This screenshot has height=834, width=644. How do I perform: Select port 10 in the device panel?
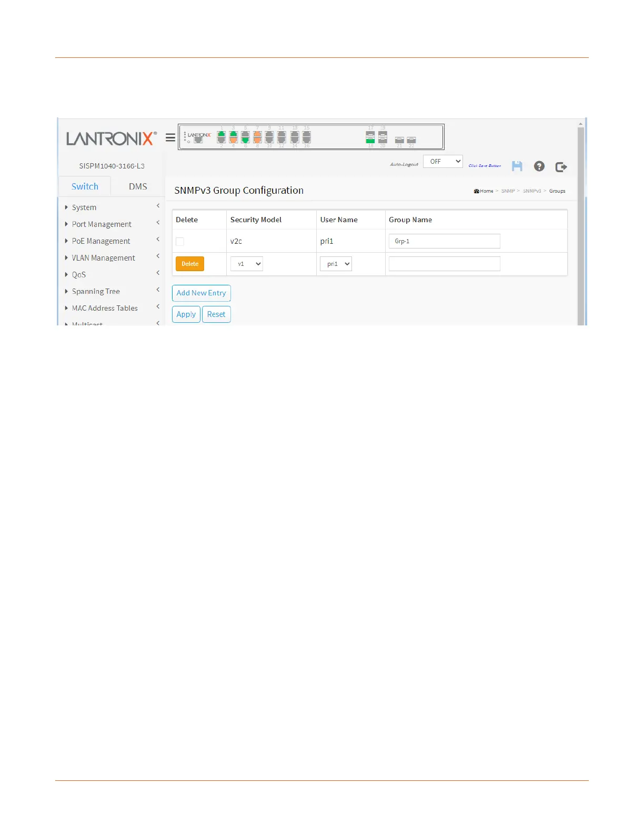[x=269, y=140]
